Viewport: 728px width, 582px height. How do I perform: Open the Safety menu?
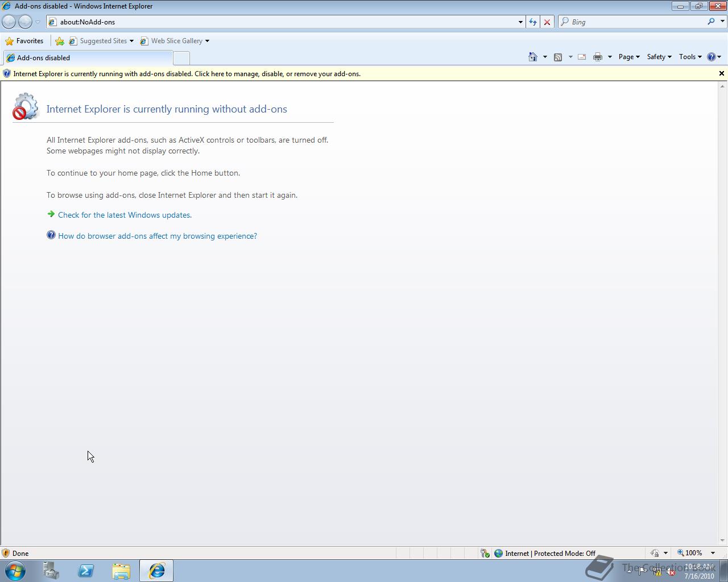(659, 57)
